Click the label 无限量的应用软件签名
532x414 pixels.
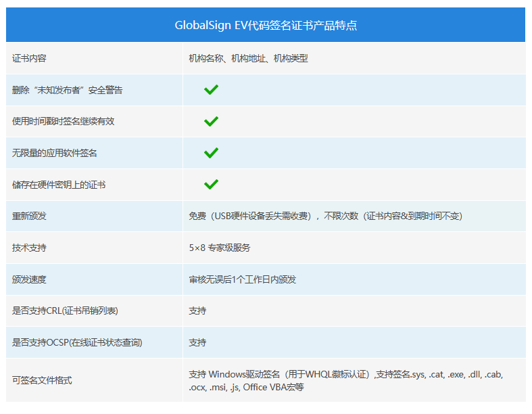(54, 153)
